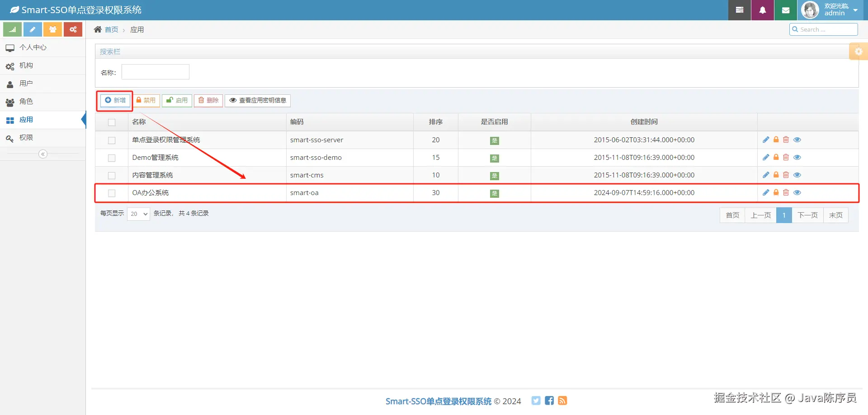This screenshot has width=868, height=415.
Task: Open the records-per-page dropdown
Action: 138,214
